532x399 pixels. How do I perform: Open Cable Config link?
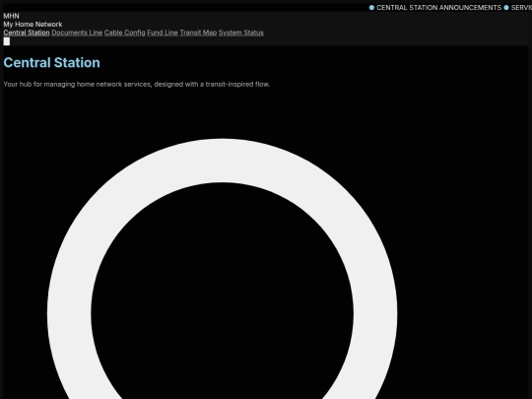124,33
